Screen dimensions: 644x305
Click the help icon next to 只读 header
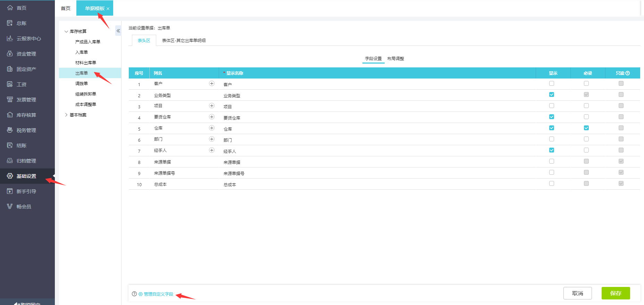[628, 73]
